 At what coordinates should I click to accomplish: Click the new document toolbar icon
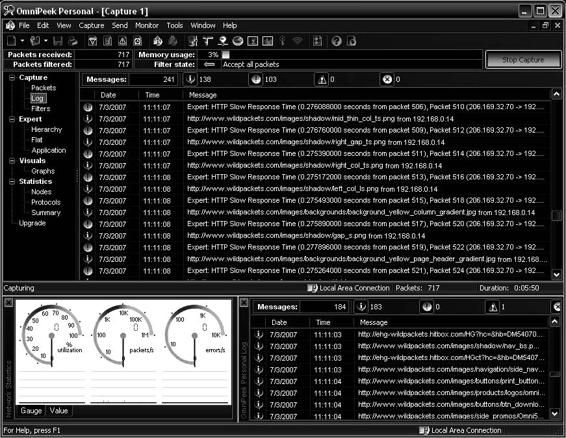pos(12,41)
